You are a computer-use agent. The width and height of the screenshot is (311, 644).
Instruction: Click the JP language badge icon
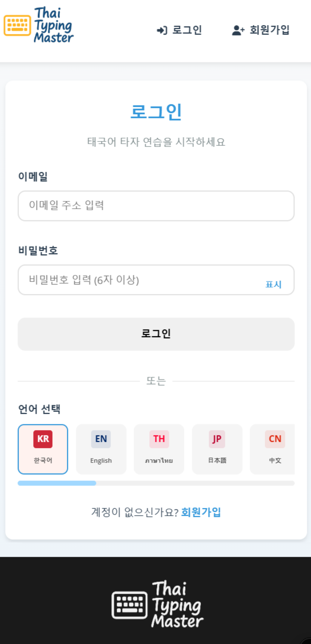pos(217,439)
